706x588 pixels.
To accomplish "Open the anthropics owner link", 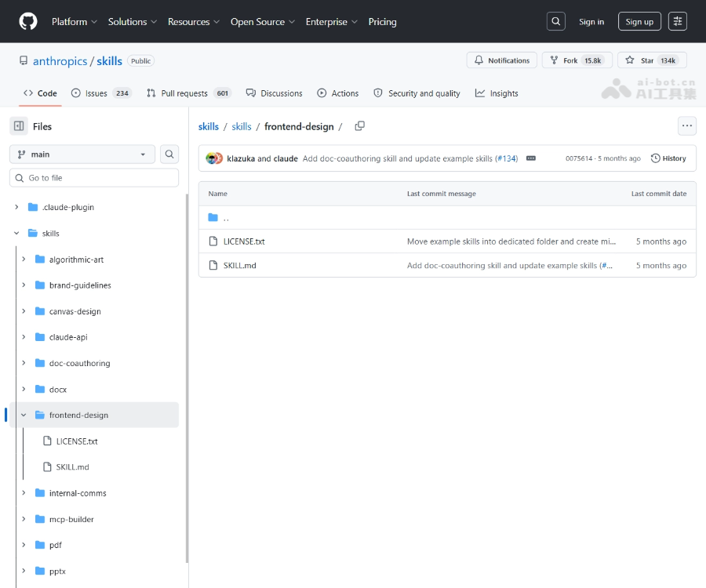I will tap(60, 61).
